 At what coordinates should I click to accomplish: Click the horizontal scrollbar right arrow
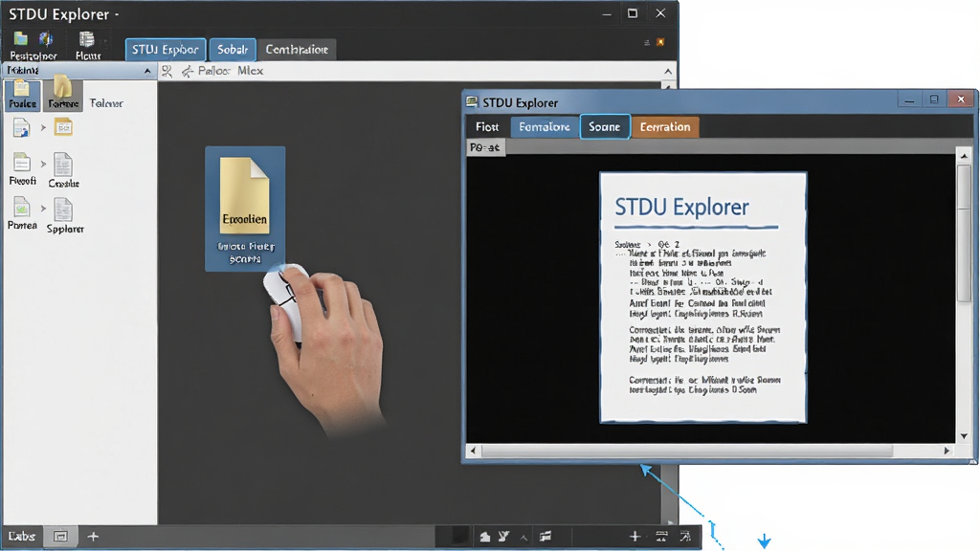[947, 451]
